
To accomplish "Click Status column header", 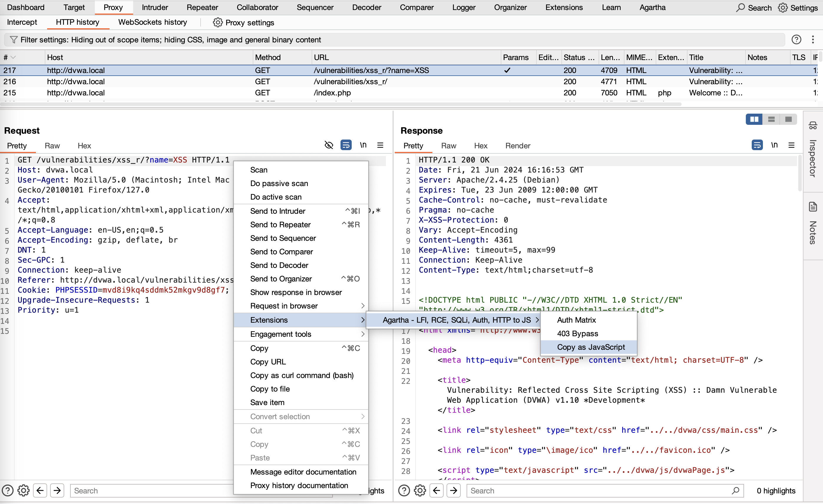I will tap(579, 57).
